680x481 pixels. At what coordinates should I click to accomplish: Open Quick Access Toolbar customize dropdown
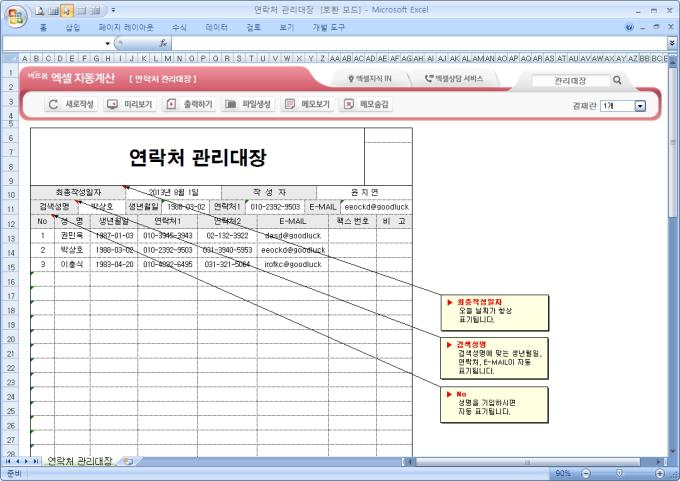[113, 10]
